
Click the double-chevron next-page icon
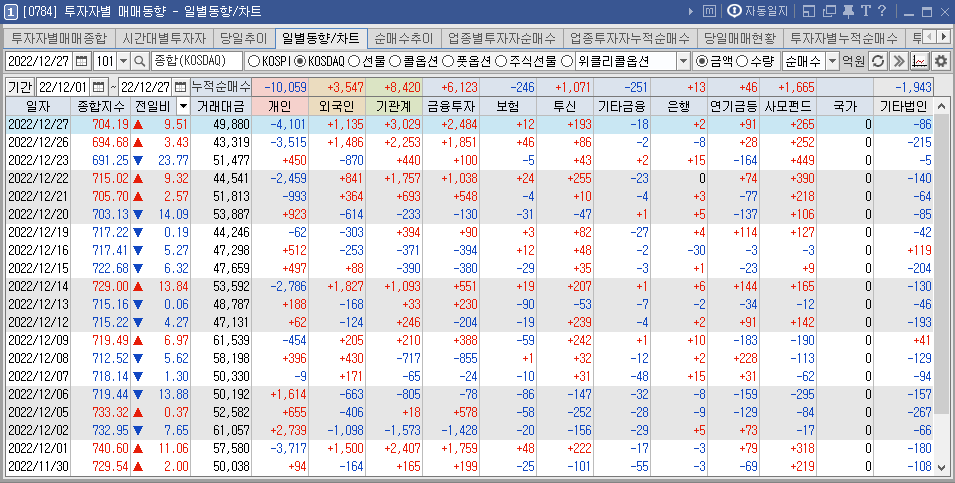click(899, 61)
